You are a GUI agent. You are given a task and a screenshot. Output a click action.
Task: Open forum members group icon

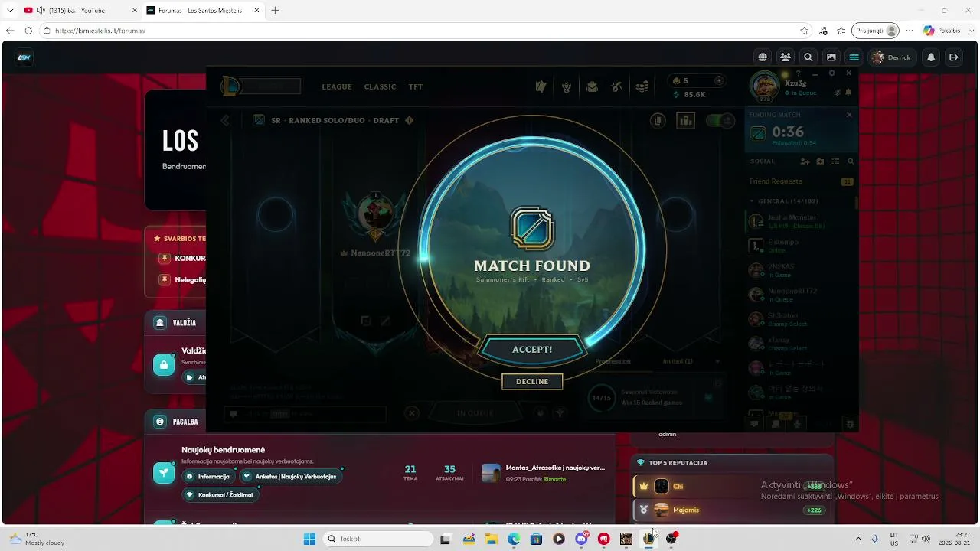coord(786,57)
